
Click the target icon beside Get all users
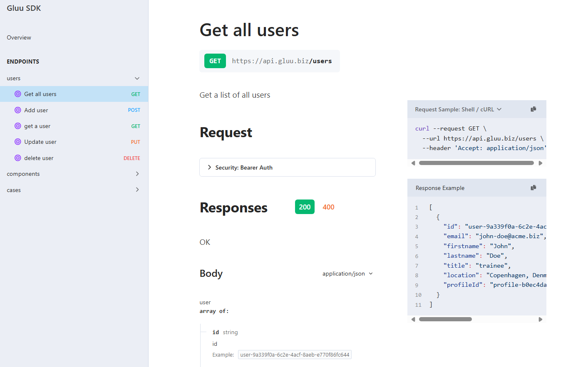point(18,94)
